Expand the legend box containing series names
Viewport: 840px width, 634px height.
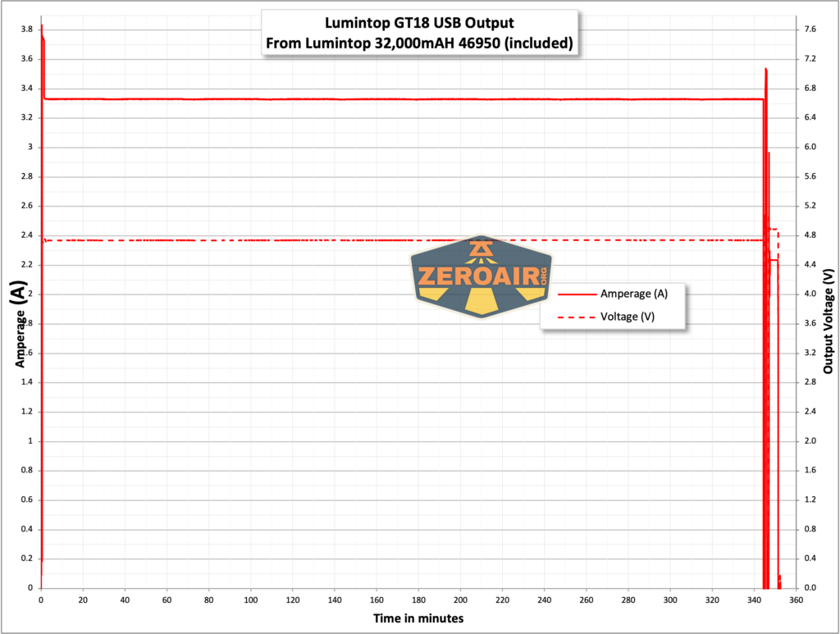click(614, 304)
